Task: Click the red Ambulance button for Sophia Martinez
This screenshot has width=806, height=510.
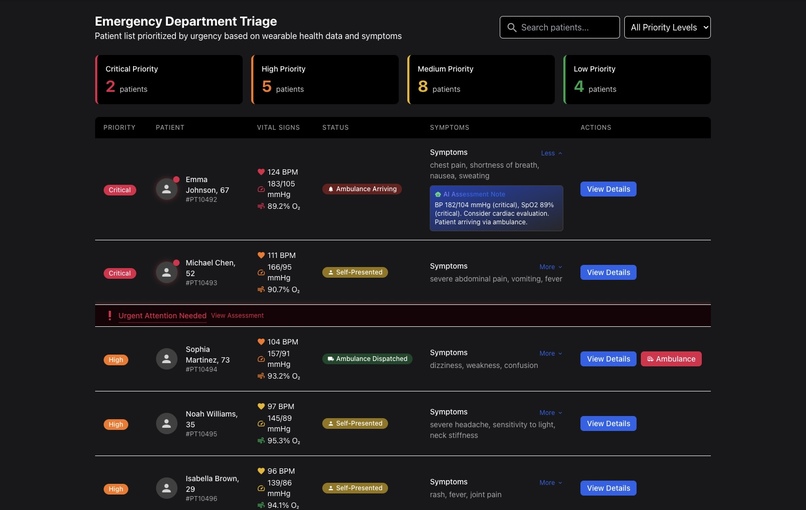Action: click(671, 359)
